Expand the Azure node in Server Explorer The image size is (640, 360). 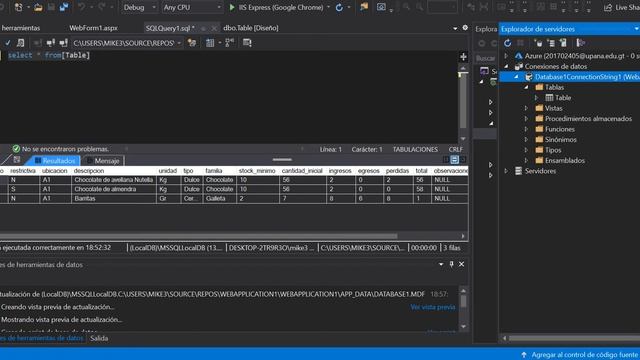pos(506,56)
